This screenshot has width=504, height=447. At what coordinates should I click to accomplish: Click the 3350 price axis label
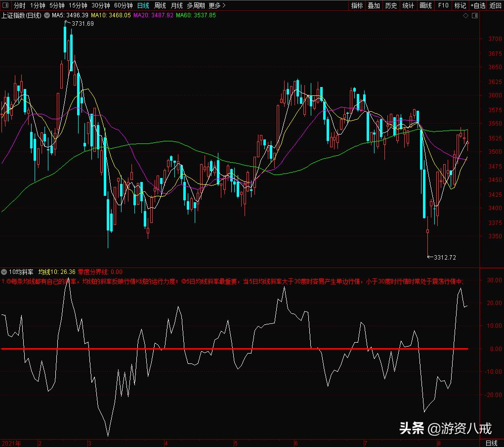click(495, 236)
